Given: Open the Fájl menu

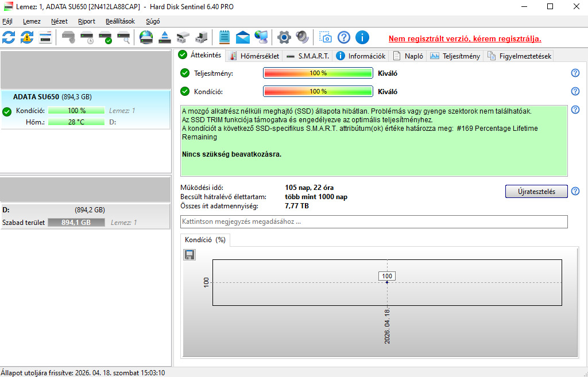Looking at the screenshot, I should click(x=7, y=21).
